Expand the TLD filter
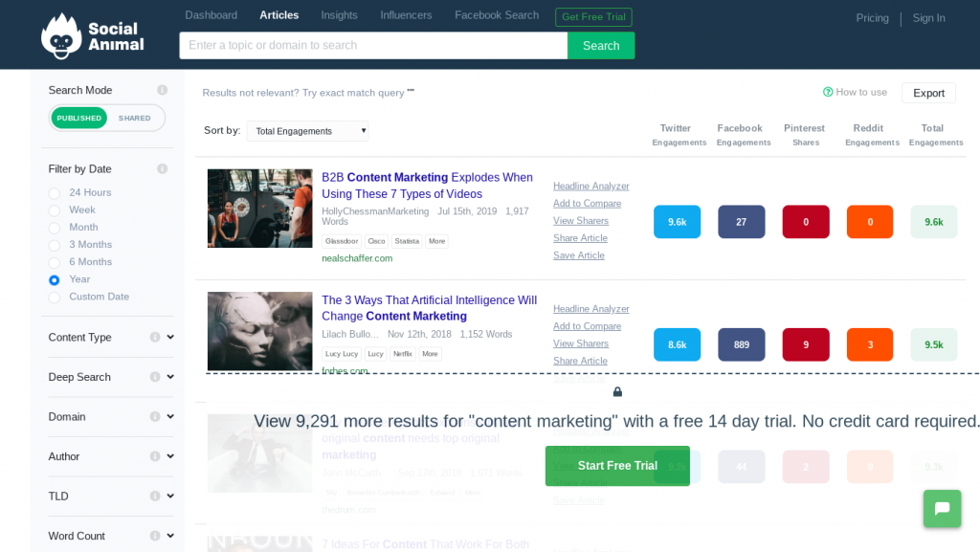The width and height of the screenshot is (980, 552). coord(170,496)
